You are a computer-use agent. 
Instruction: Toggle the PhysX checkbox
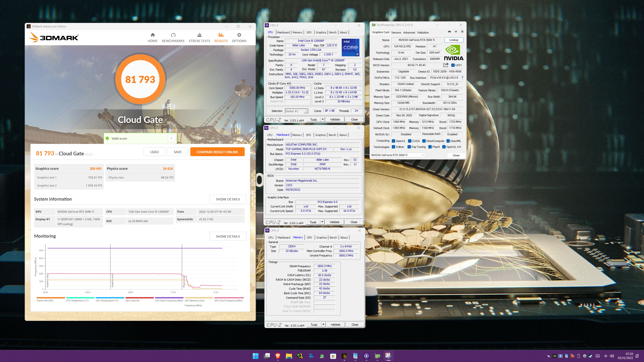(430, 147)
